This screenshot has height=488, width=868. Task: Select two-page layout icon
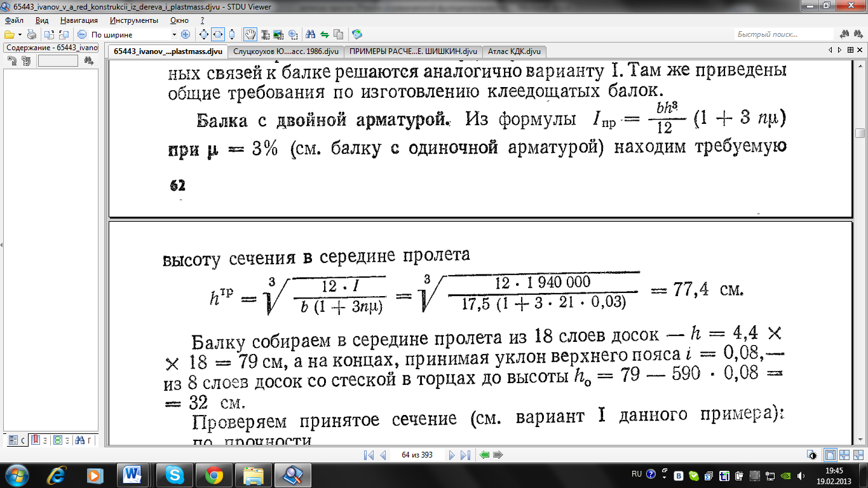pos(844,455)
